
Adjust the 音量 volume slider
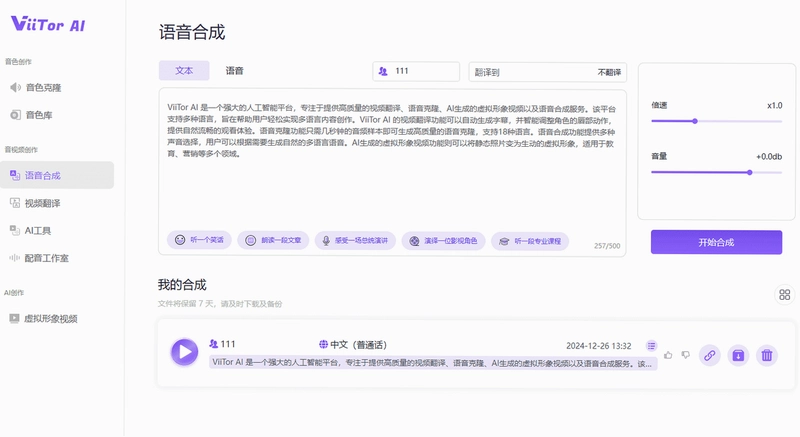click(716, 172)
